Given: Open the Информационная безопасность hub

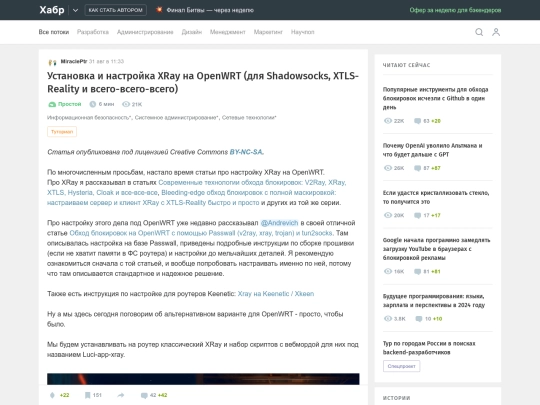Looking at the screenshot, I should pos(89,117).
